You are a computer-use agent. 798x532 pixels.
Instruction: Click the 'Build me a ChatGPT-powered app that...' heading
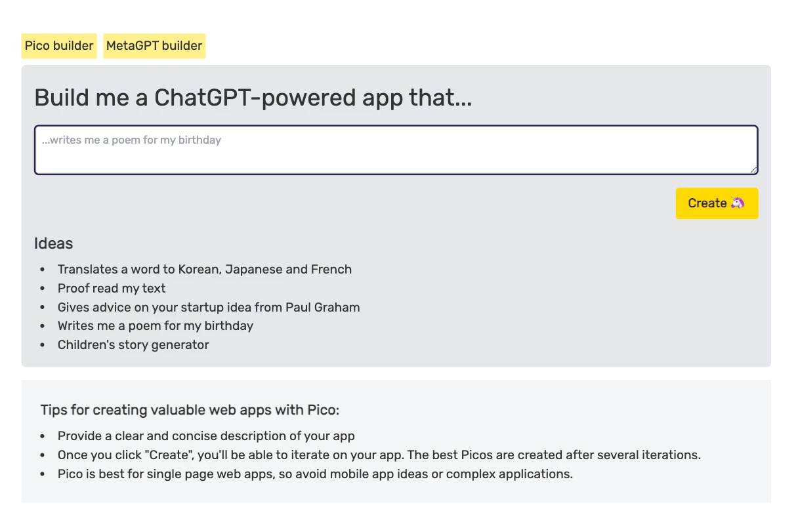253,97
